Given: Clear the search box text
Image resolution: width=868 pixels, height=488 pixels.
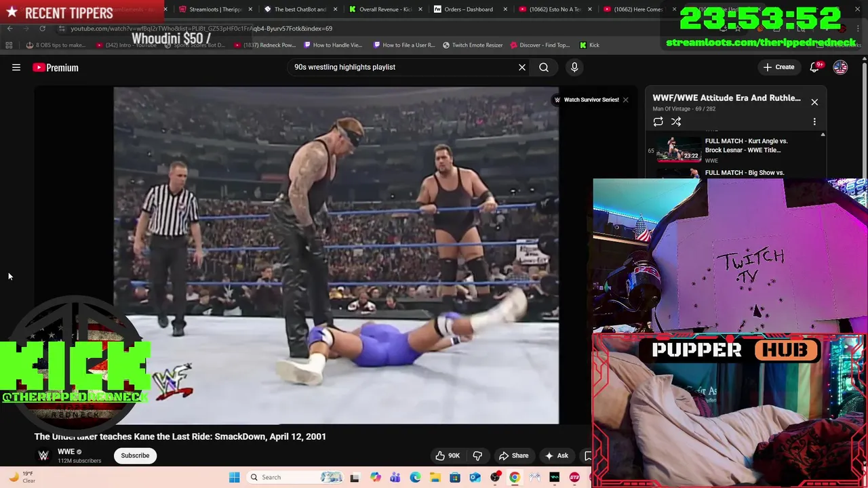Looking at the screenshot, I should pos(522,67).
